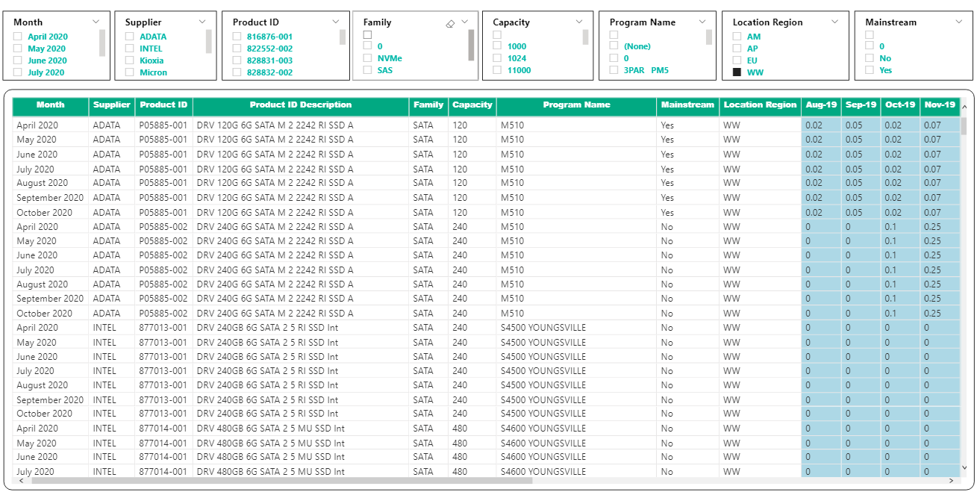980x495 pixels.
Task: Sort by Location Region column header
Action: pos(760,106)
